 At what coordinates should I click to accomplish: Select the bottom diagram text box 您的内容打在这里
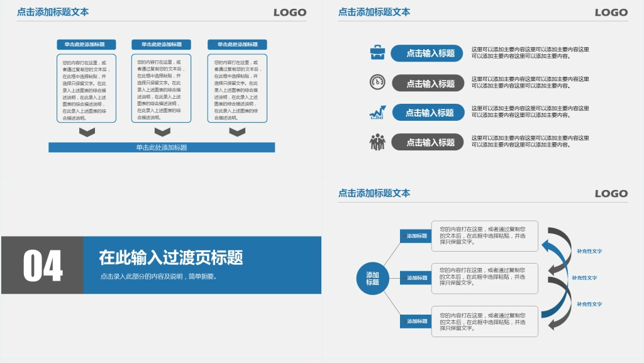[x=485, y=321]
